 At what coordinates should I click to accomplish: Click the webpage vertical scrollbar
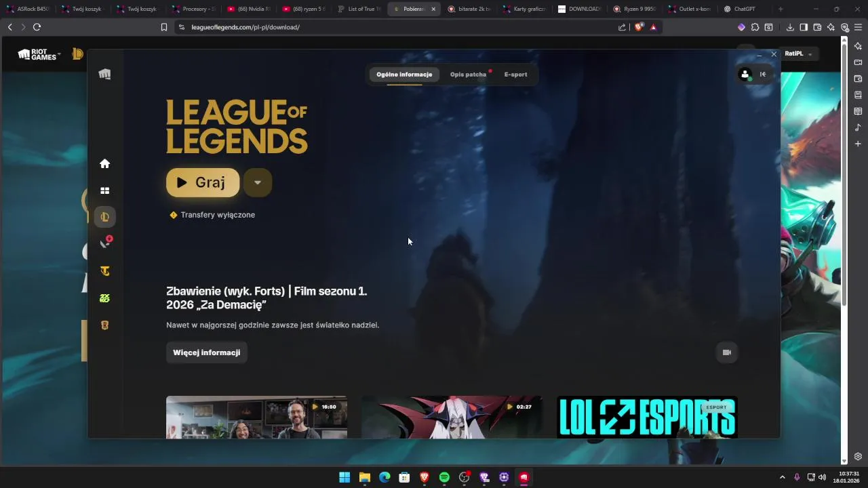844,174
